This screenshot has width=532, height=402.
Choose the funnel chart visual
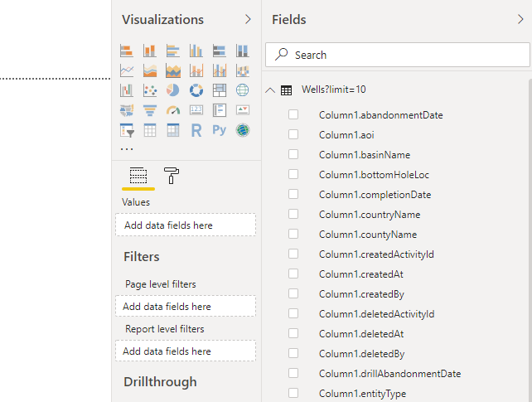[x=150, y=110]
